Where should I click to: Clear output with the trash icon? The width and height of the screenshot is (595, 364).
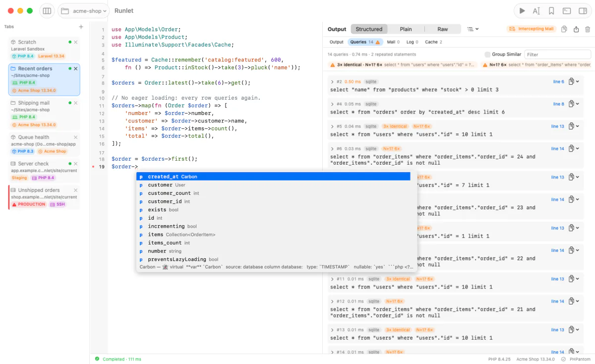(x=588, y=29)
